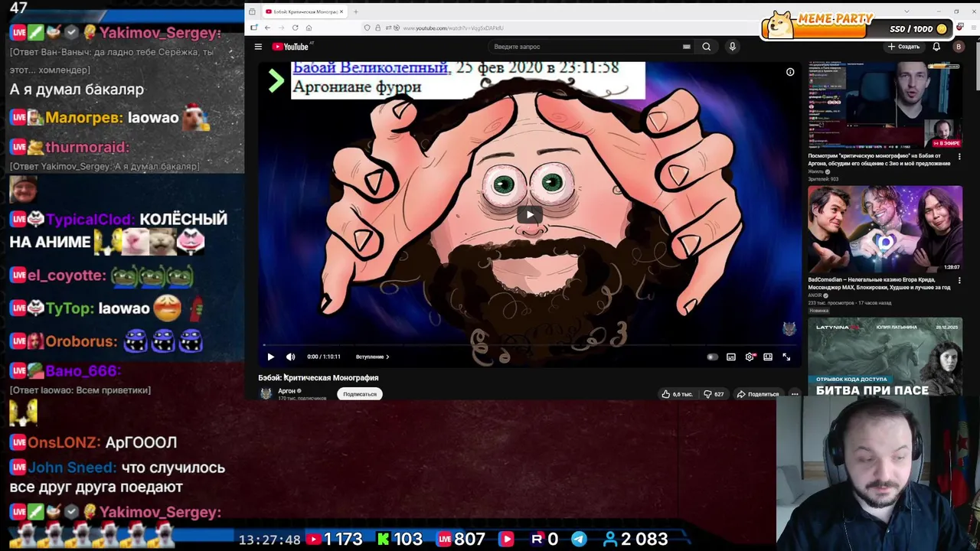980x551 pixels.
Task: Click the John Sneed chat username
Action: (x=72, y=468)
